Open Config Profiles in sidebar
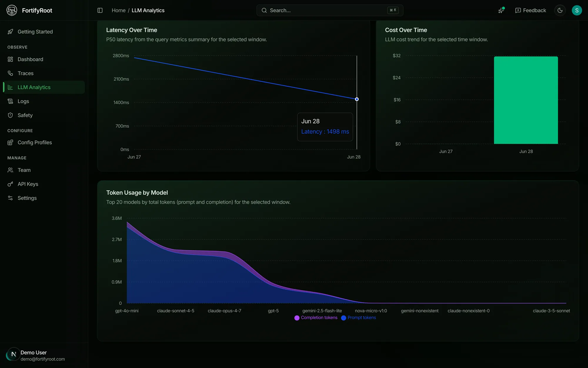Viewport: 588px width, 368px height. (x=44, y=142)
